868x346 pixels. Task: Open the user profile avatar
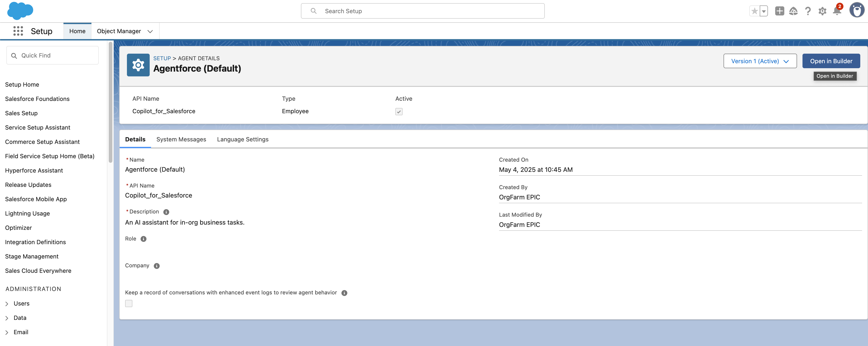(x=857, y=10)
